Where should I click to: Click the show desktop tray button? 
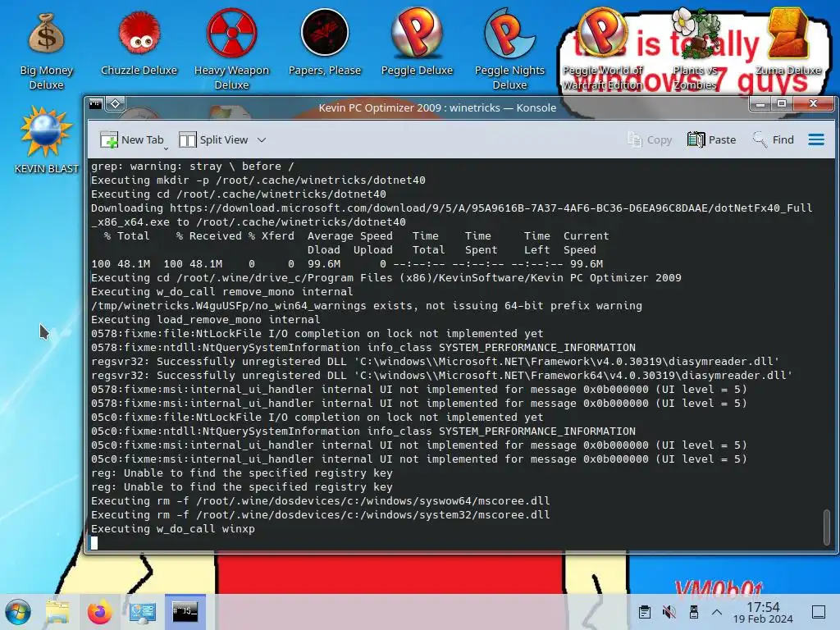coord(819,612)
